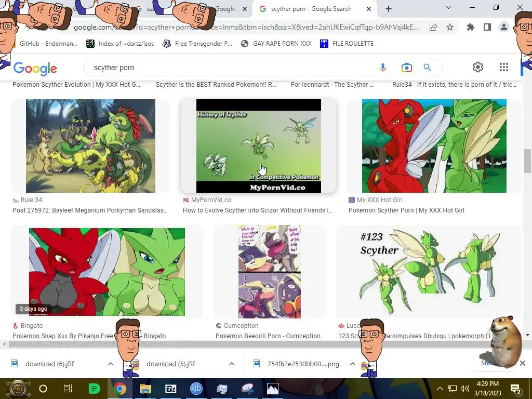Click 'Scyther is the BEST Ranked Pokemon!!' title

click(216, 85)
